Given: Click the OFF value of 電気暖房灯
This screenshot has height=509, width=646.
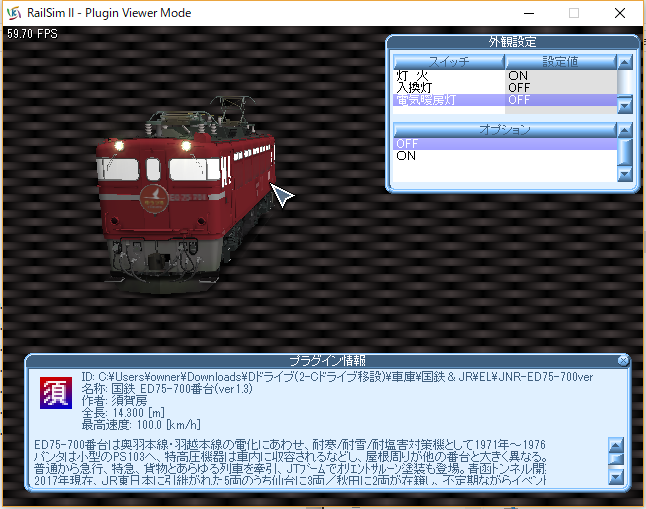Looking at the screenshot, I should [519, 100].
